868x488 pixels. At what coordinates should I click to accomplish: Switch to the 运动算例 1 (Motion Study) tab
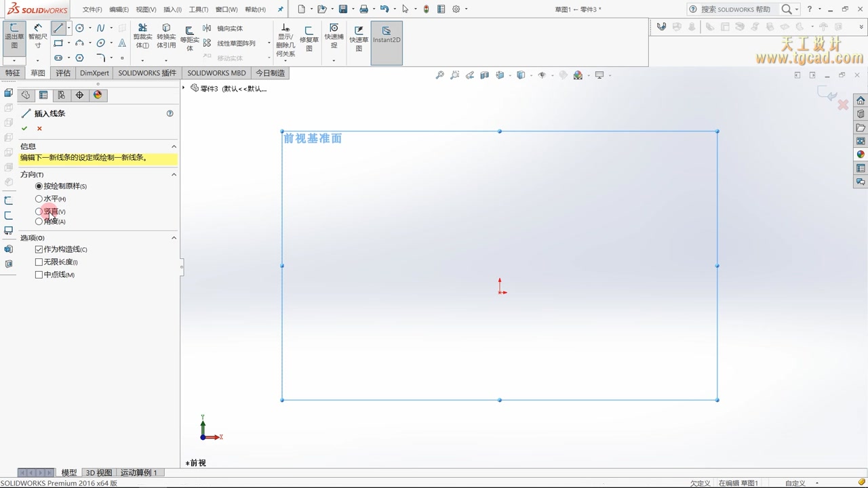138,472
